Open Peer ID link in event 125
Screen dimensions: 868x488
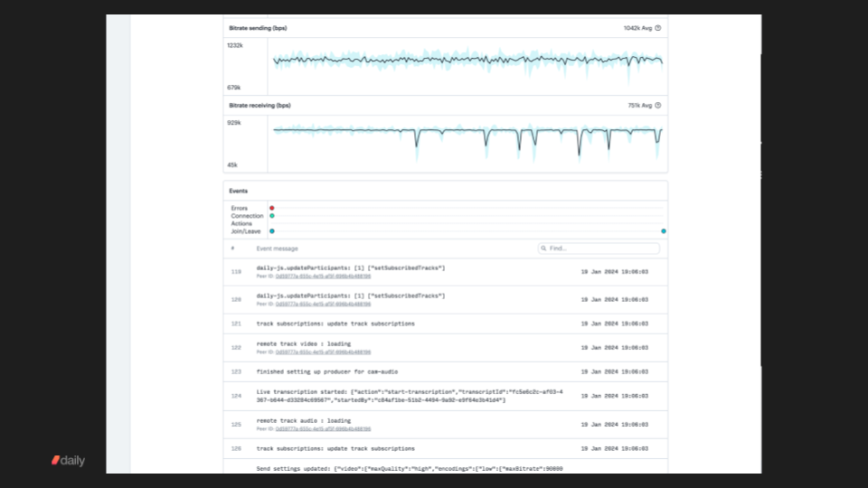[x=323, y=428]
